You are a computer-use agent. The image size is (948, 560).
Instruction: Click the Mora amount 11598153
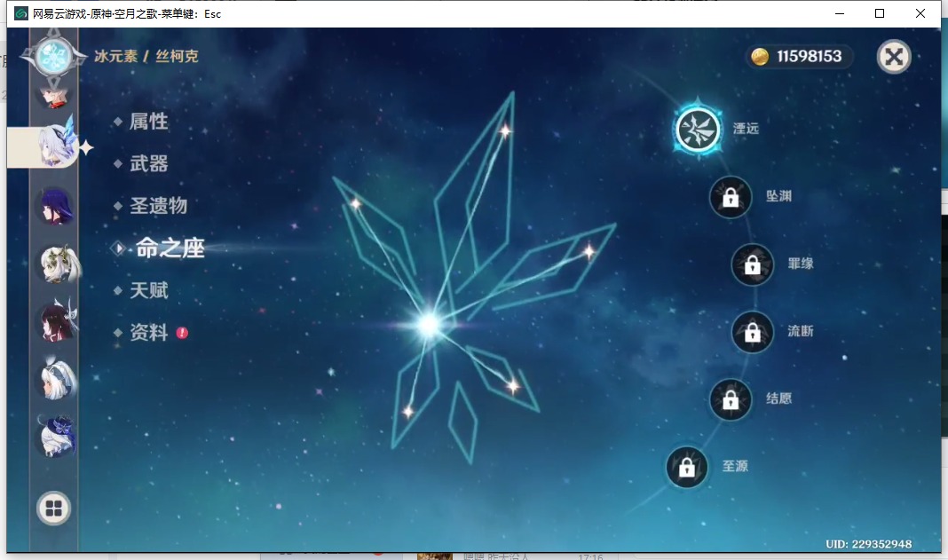809,56
